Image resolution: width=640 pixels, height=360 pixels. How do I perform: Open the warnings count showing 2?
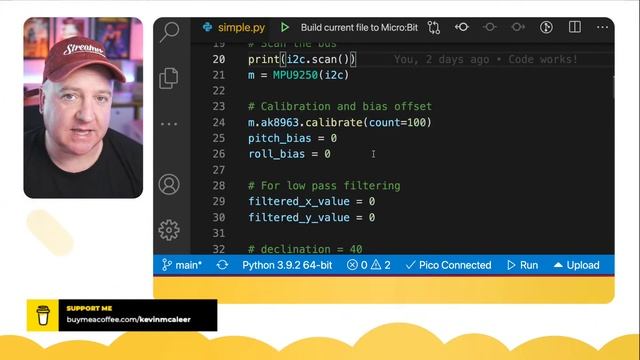tap(381, 265)
